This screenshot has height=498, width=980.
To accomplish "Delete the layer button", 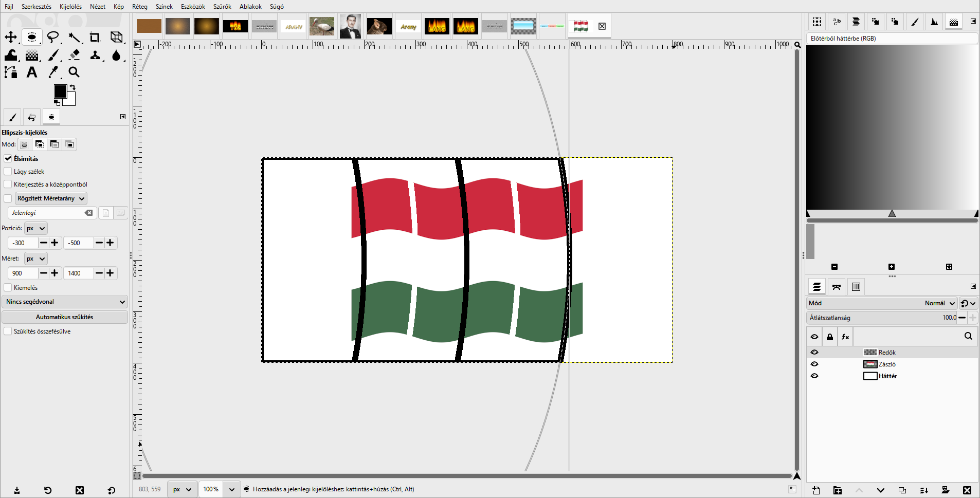I will (967, 490).
